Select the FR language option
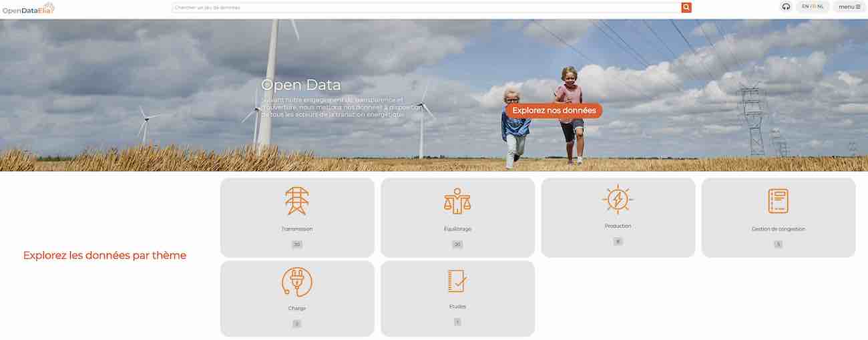Image resolution: width=868 pixels, height=340 pixels. 813,6
